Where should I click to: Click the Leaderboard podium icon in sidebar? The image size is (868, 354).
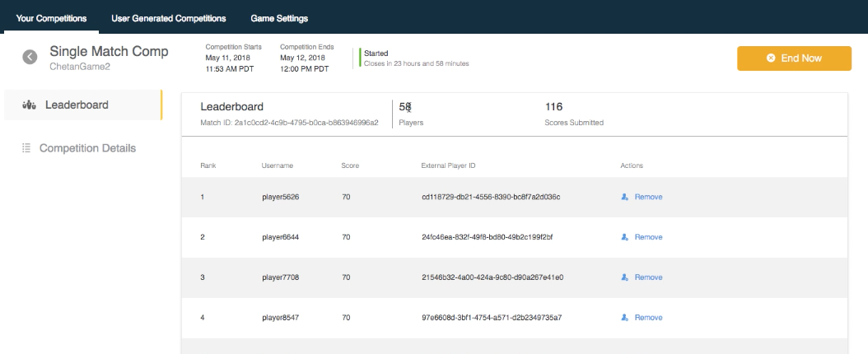28,105
